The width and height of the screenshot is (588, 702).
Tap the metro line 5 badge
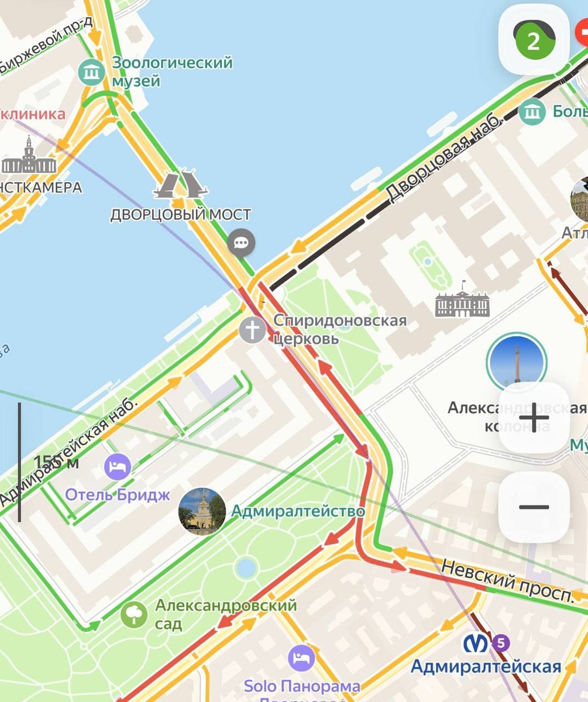(x=500, y=643)
